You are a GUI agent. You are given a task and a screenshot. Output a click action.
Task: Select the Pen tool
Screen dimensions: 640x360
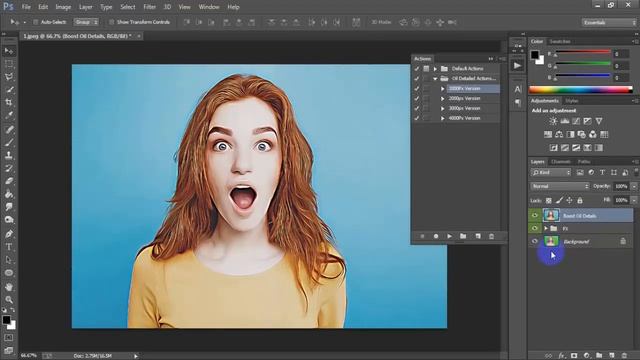(9, 234)
